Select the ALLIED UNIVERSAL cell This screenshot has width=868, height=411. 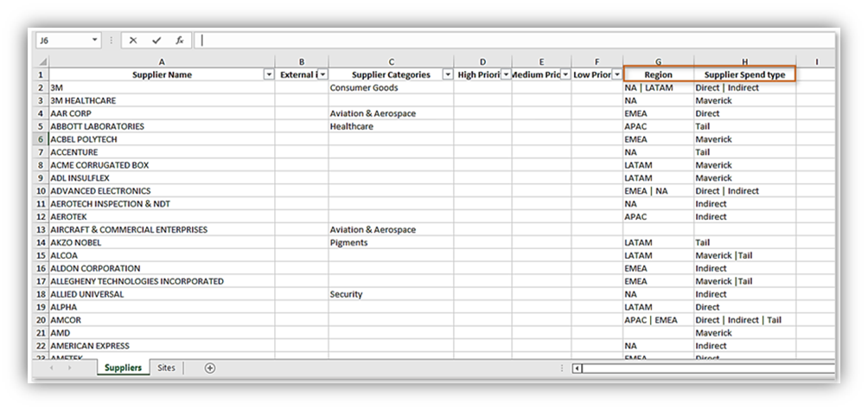coord(163,294)
